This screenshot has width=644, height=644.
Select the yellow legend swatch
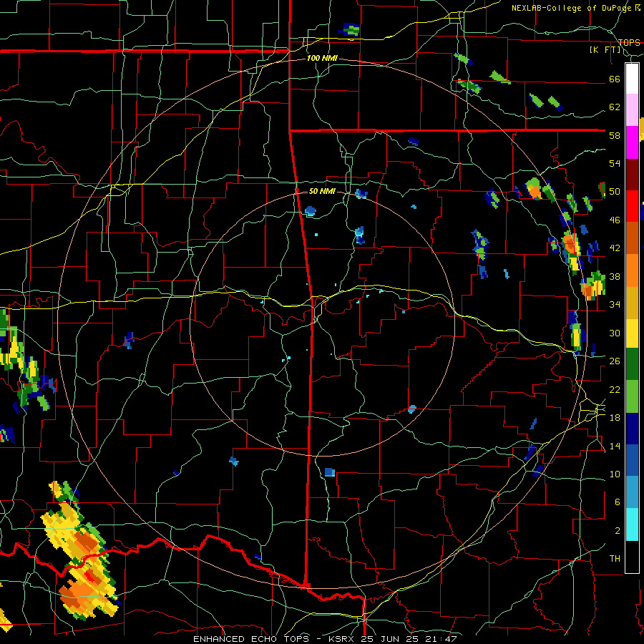coord(632,333)
